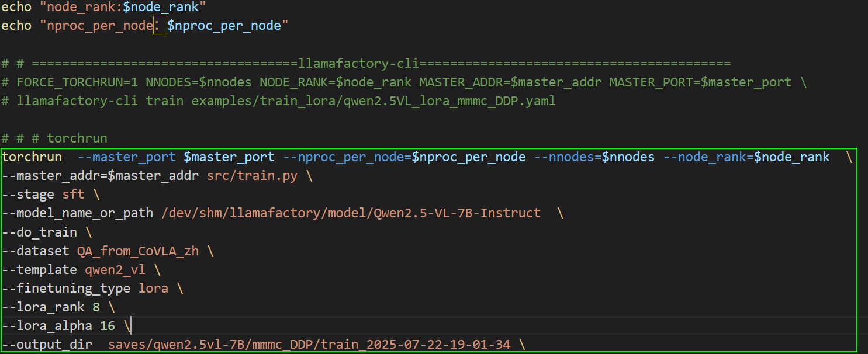868x354 pixels.
Task: Click the torchrun command at line start
Action: [32, 157]
